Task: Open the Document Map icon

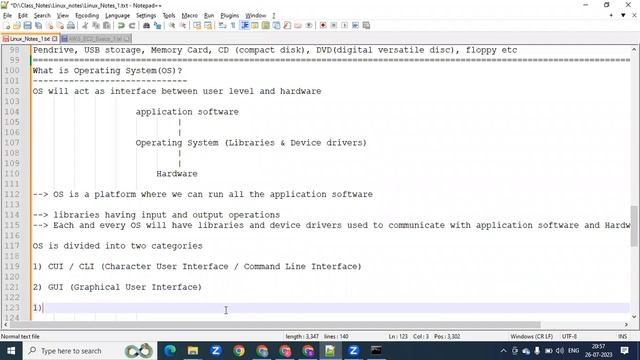Action: (266, 26)
